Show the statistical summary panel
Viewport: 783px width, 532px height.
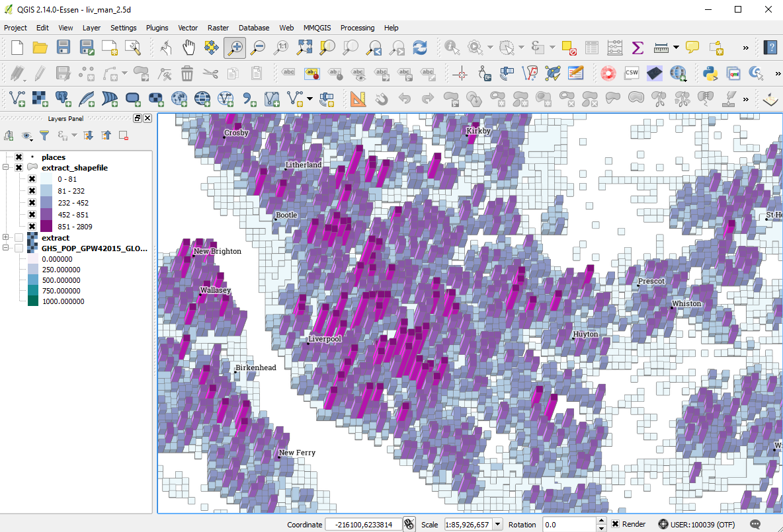coord(638,48)
